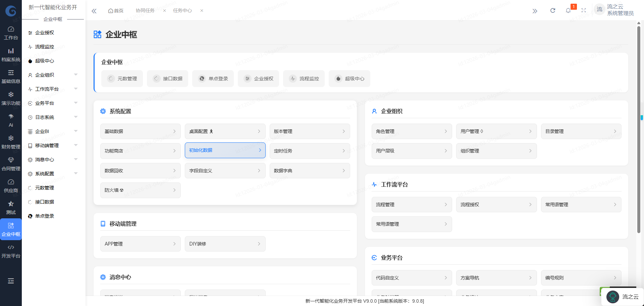The height and width of the screenshot is (306, 644).
Task: Expand the 工作流平台 submenu
Action: (53, 89)
